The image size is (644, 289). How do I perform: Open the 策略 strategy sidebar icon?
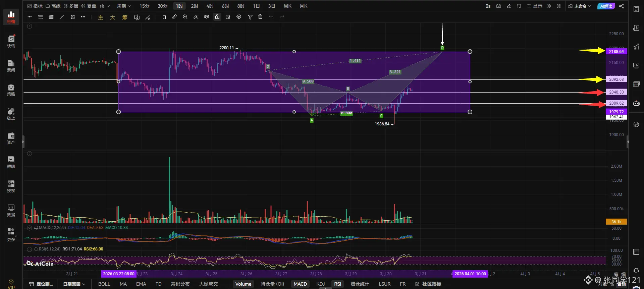(11, 90)
